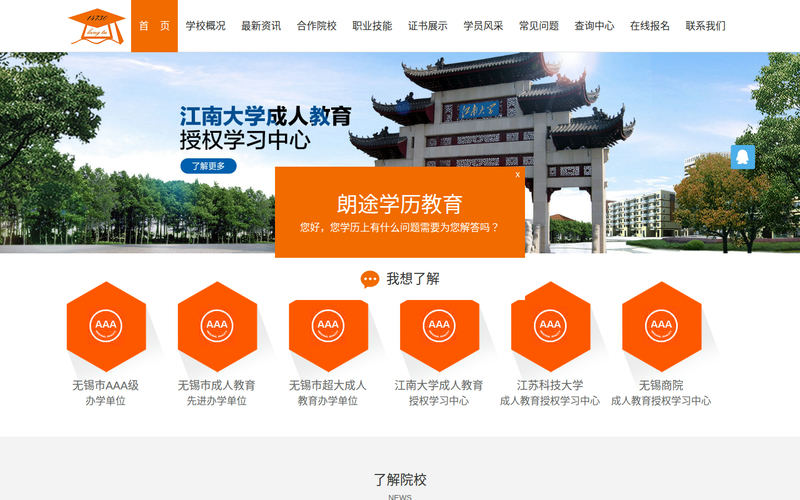
Task: Open the 学员风采 menu item
Action: click(483, 26)
